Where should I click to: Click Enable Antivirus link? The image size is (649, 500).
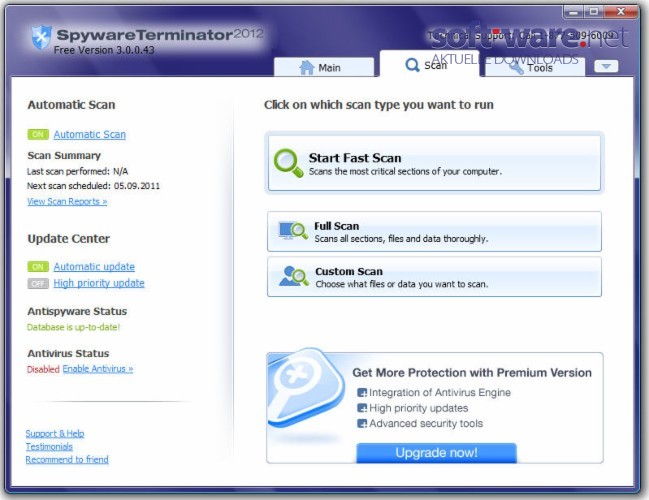[x=98, y=369]
